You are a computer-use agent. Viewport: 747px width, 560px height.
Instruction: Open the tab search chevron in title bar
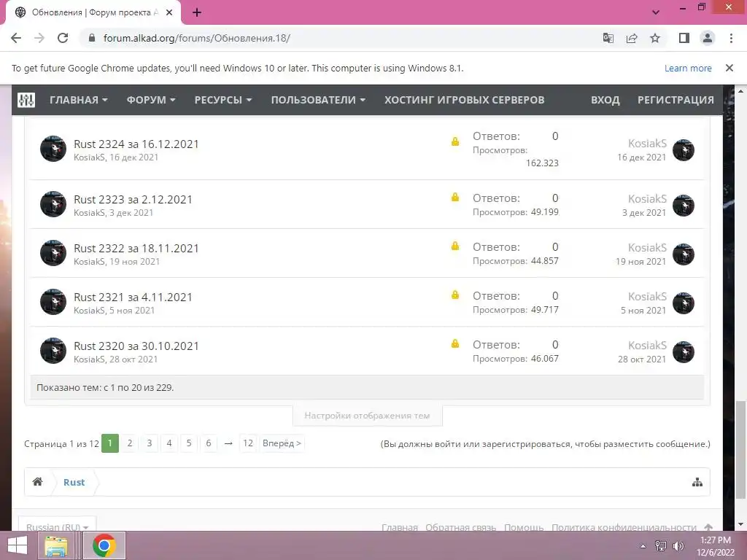click(656, 12)
